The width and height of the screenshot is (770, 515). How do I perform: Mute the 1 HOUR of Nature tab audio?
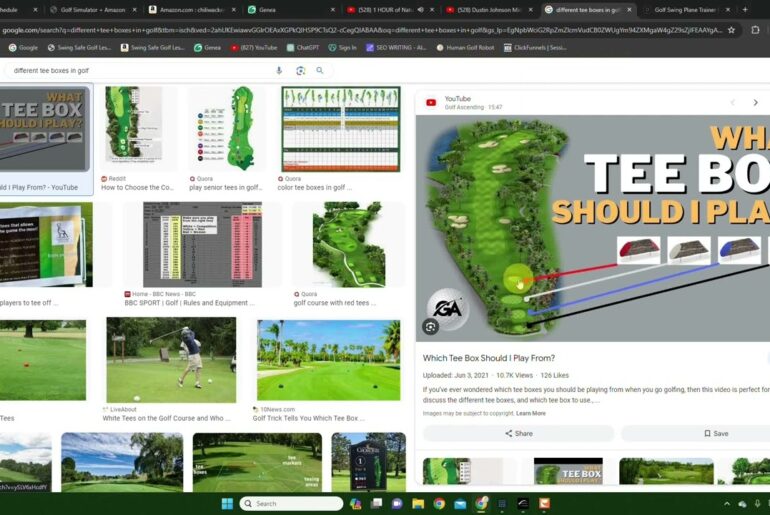[x=421, y=9]
